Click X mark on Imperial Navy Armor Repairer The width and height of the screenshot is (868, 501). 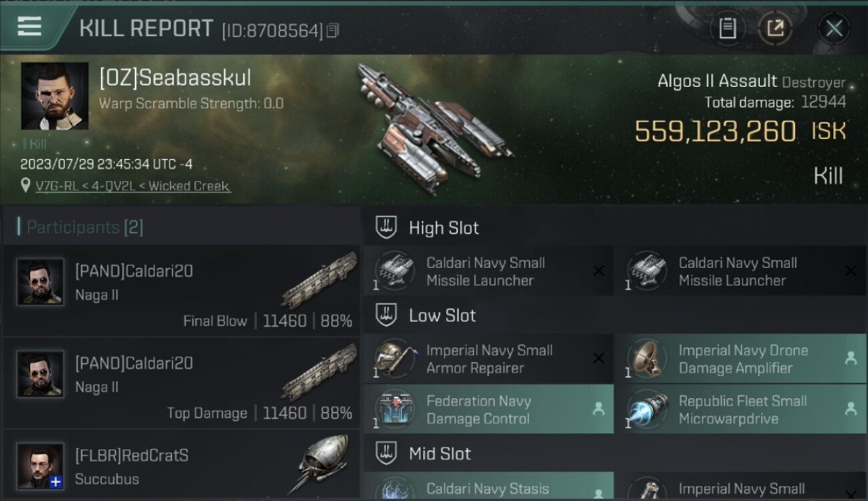click(x=598, y=359)
